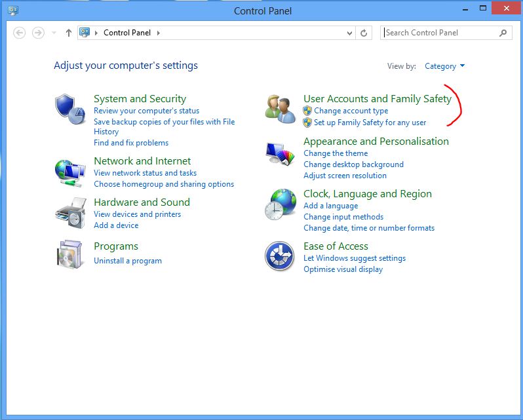The width and height of the screenshot is (523, 420).
Task: Open the View by Category dropdown
Action: point(444,66)
